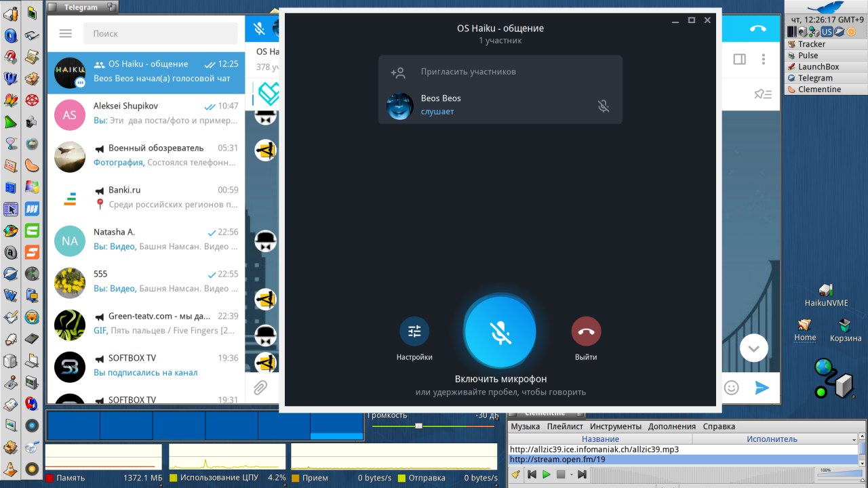Image resolution: width=868 pixels, height=488 pixels.
Task: Open OS Haiku - общение chat
Action: [x=146, y=73]
